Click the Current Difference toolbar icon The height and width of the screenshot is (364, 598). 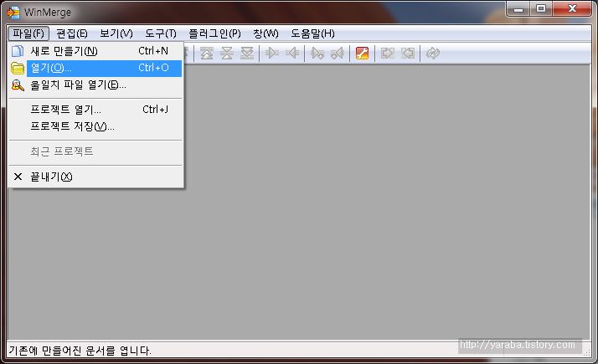[x=227, y=53]
